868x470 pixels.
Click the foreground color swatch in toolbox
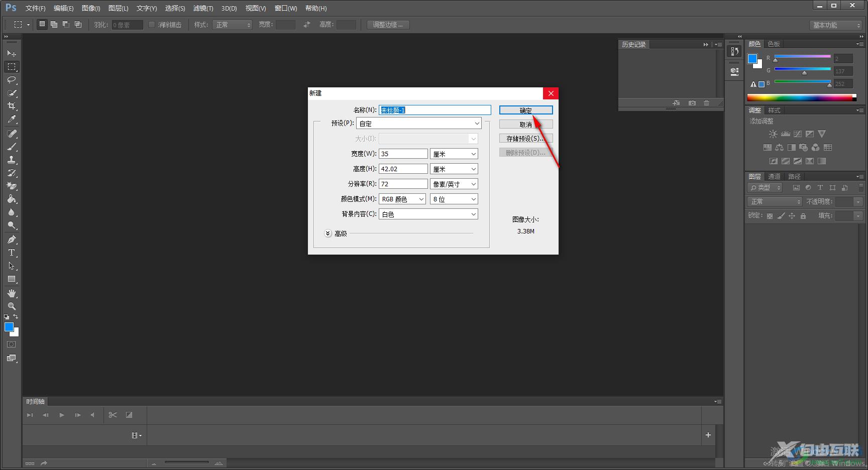coord(9,327)
